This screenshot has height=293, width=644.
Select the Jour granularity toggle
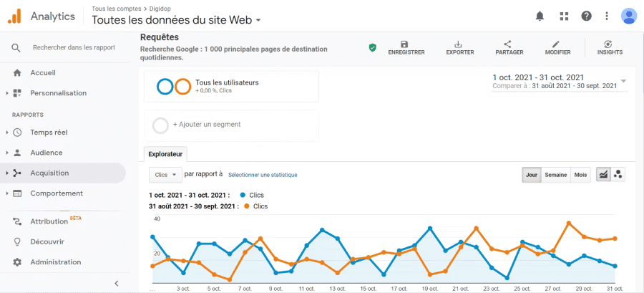532,175
